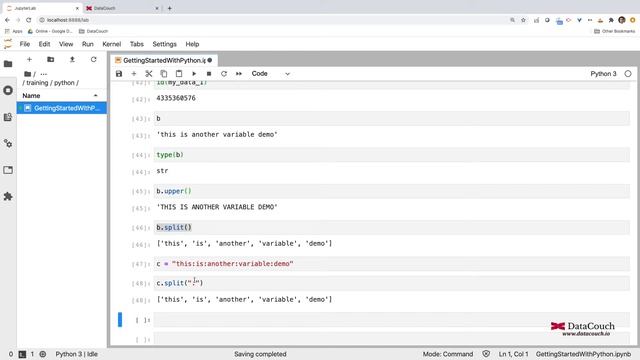Screen dimensions: 640x360
Task: Click the training folder in breadcrumb path
Action: pos(37,83)
